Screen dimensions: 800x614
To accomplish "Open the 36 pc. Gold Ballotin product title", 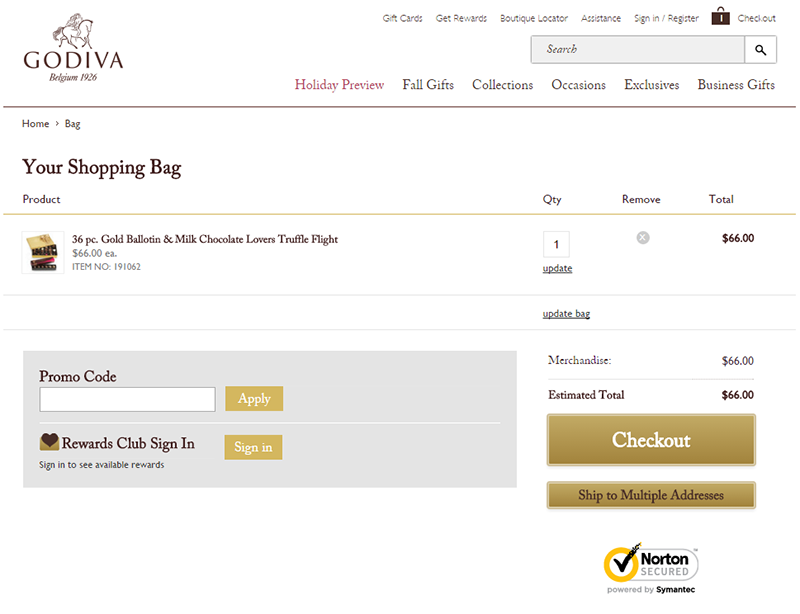I will click(205, 239).
